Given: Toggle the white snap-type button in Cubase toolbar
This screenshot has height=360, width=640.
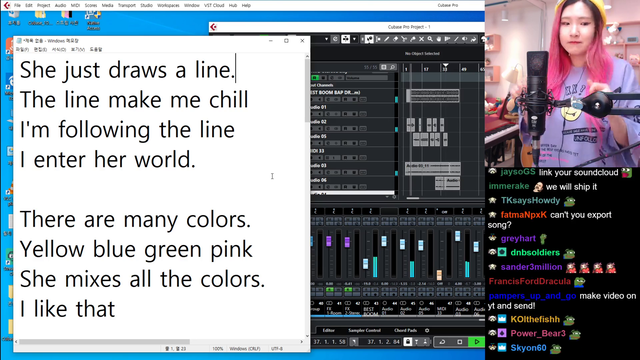Looking at the screenshot, I should 346,39.
